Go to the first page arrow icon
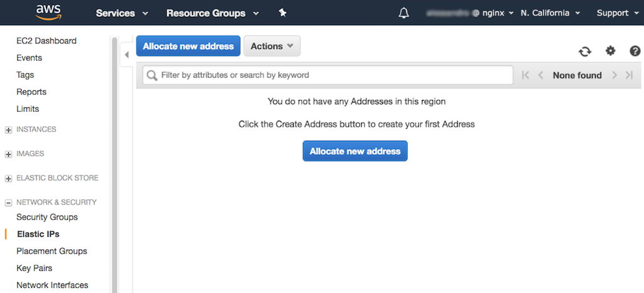The width and height of the screenshot is (644, 293). [x=526, y=75]
